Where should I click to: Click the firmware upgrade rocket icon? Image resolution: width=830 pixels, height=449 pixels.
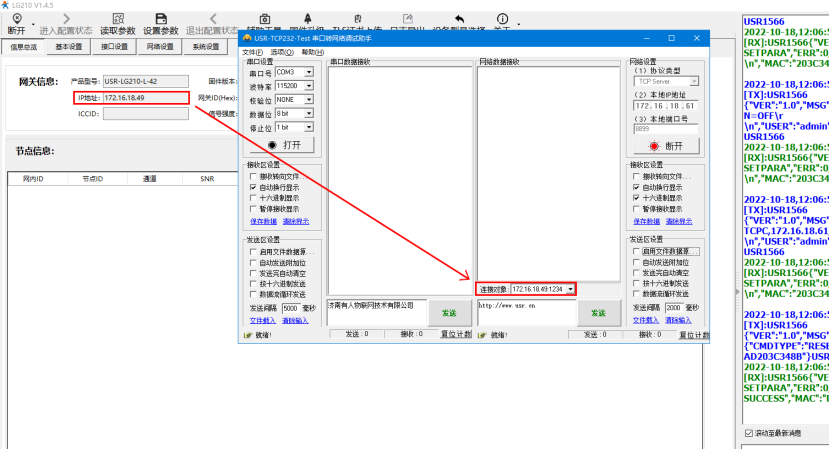308,19
